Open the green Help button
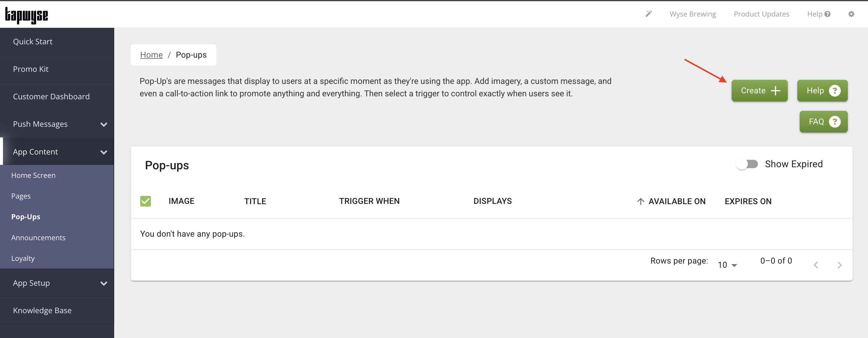Viewport: 868px width, 338px height. coord(822,91)
